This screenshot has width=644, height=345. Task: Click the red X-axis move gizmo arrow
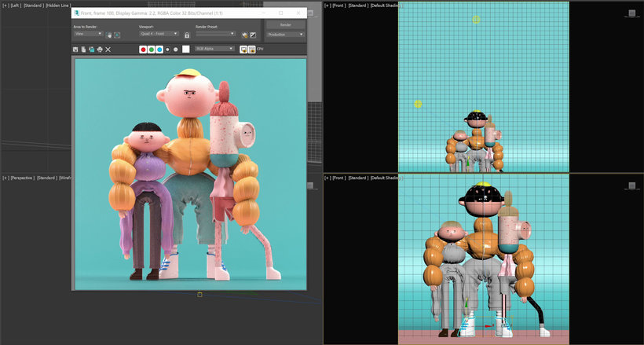point(488,326)
